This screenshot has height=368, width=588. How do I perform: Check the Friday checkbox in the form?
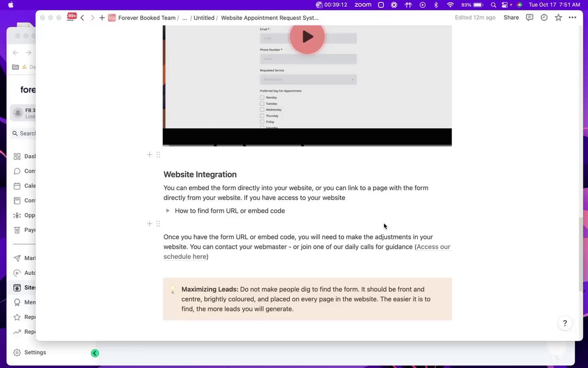coord(262,122)
